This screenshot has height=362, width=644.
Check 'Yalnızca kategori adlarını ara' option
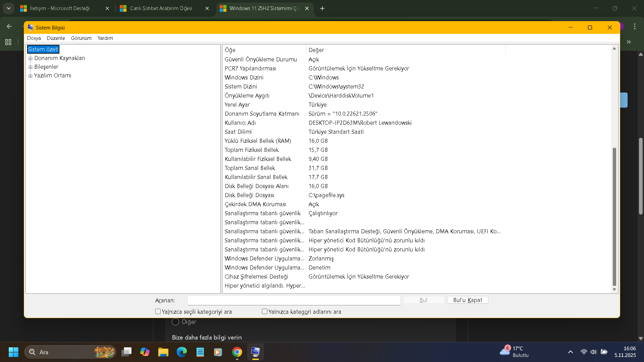[x=265, y=311]
